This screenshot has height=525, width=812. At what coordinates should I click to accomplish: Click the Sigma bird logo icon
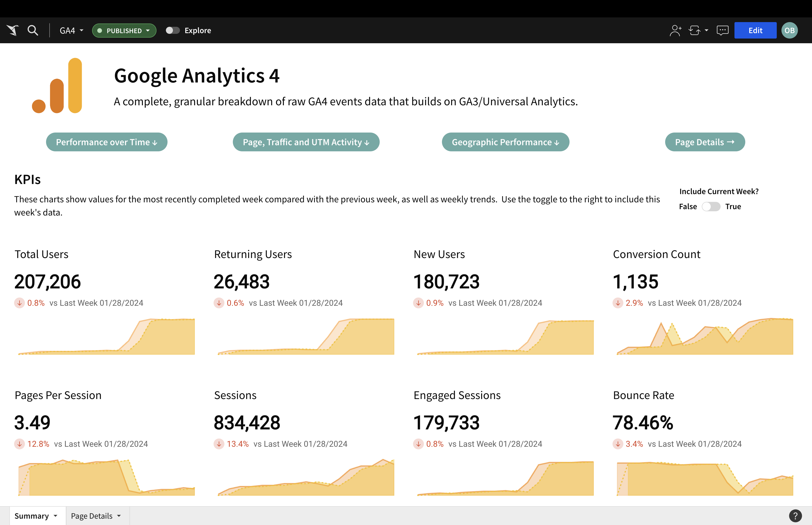pyautogui.click(x=13, y=30)
